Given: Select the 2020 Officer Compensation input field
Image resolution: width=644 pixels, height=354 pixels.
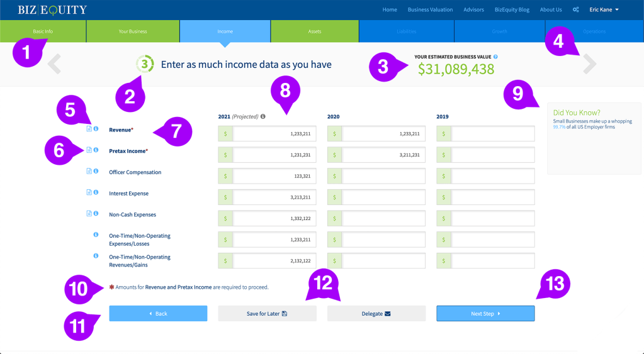Looking at the screenshot, I should point(384,176).
